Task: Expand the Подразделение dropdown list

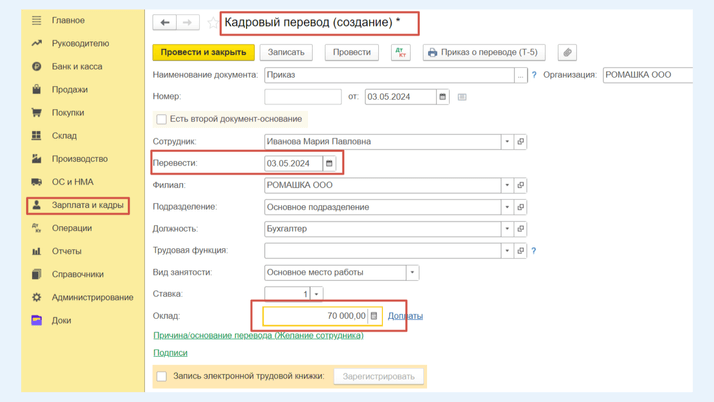Action: coord(507,207)
